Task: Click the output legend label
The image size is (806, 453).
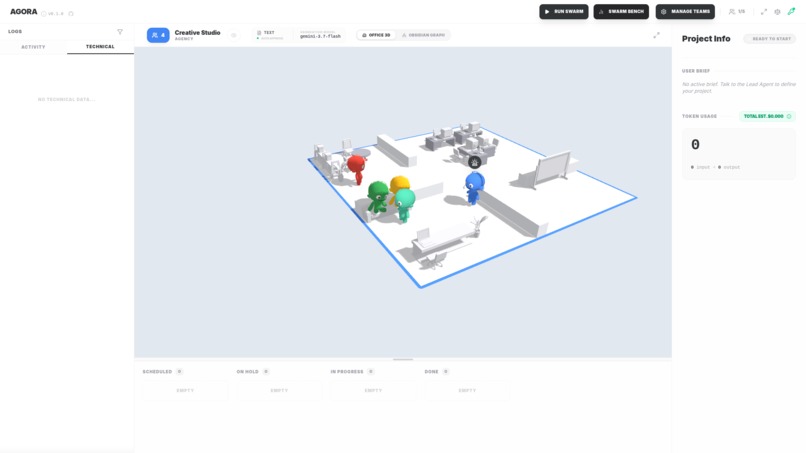Action: coord(731,167)
